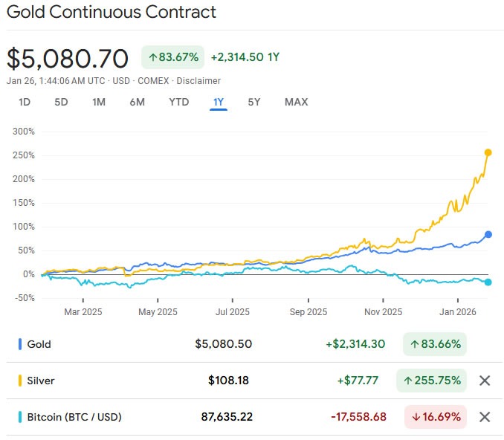
Task: Show the 5Y chart range
Action: click(254, 102)
